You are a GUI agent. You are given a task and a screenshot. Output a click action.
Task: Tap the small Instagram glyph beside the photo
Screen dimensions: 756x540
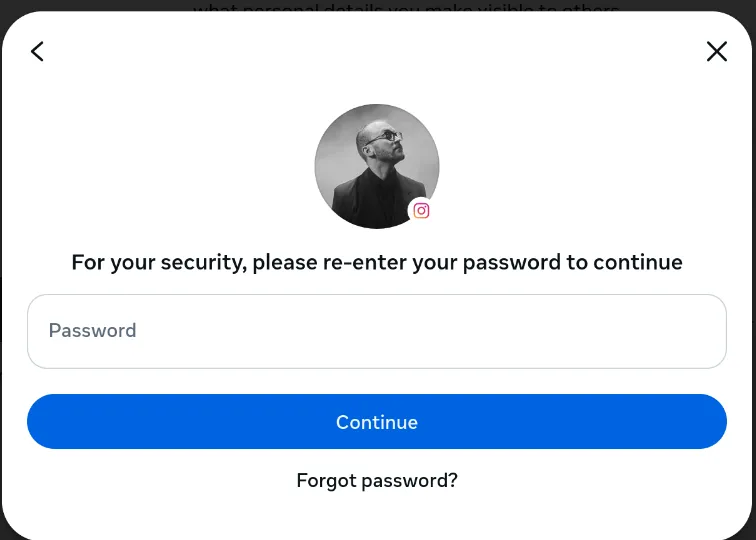421,211
